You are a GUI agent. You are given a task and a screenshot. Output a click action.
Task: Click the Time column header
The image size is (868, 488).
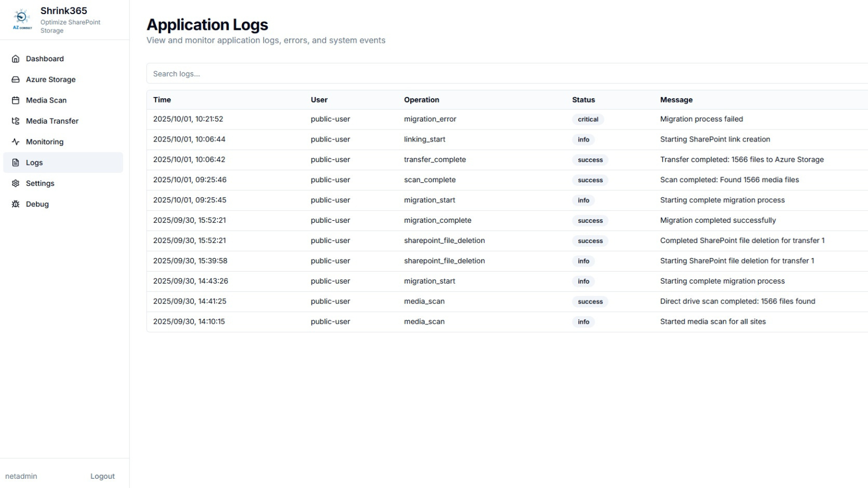(x=162, y=100)
